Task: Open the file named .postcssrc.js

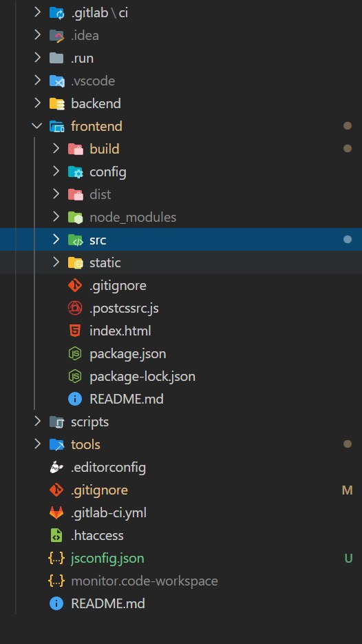Action: (124, 308)
